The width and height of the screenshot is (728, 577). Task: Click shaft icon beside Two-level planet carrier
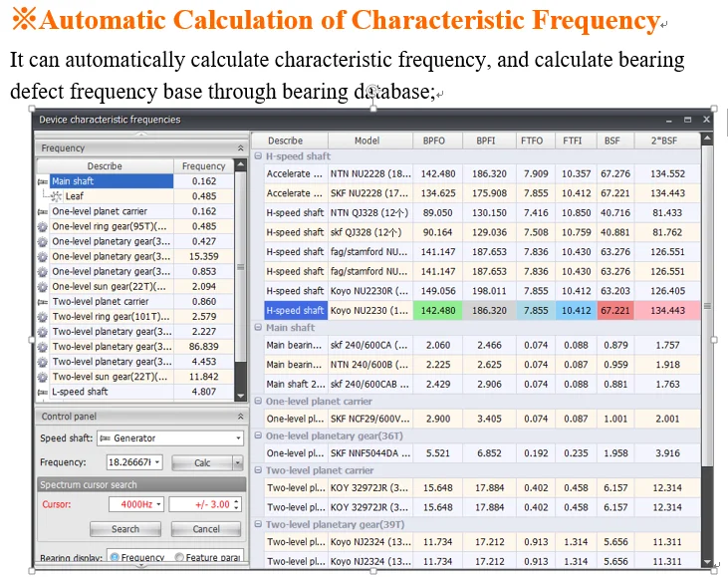(43, 301)
